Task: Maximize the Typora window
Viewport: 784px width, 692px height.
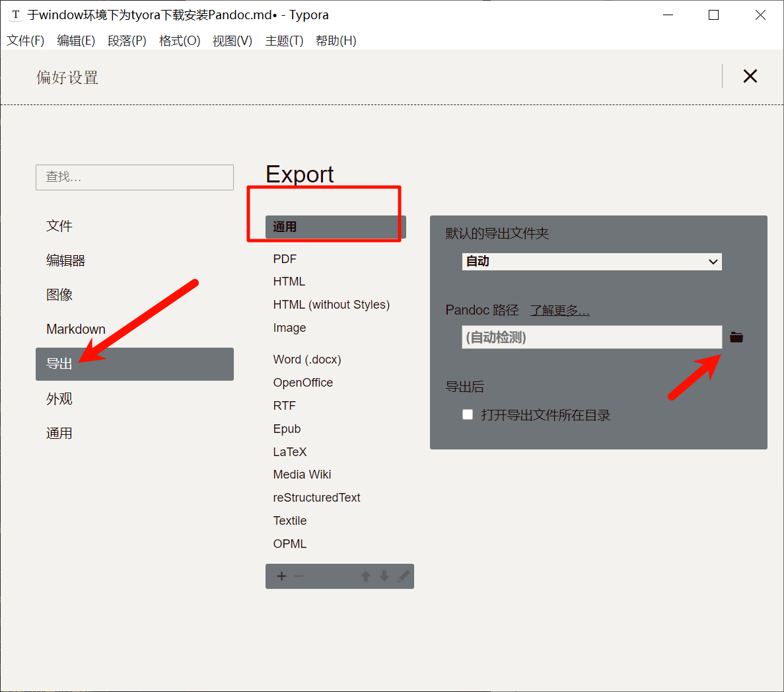Action: pos(713,15)
